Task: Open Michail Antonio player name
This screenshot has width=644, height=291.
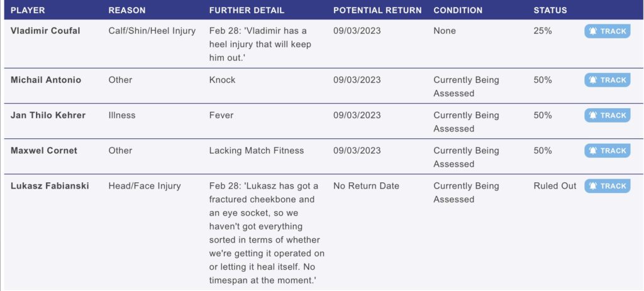Action: coord(46,80)
